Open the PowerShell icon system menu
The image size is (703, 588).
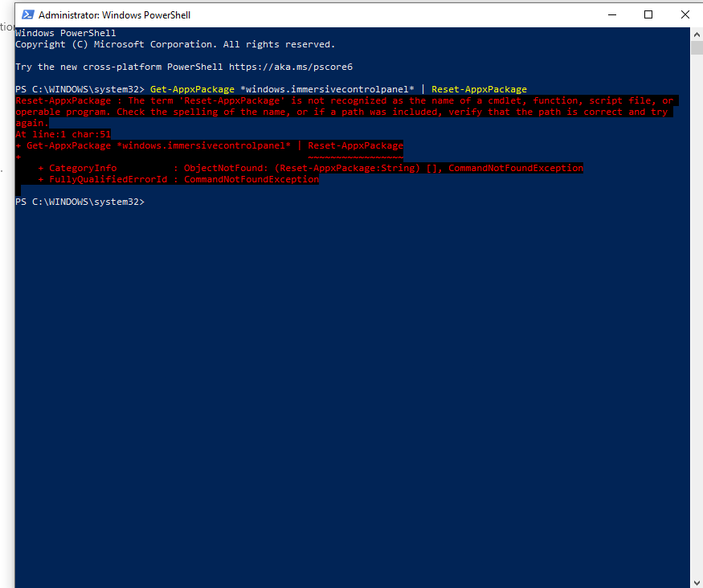pos(28,14)
